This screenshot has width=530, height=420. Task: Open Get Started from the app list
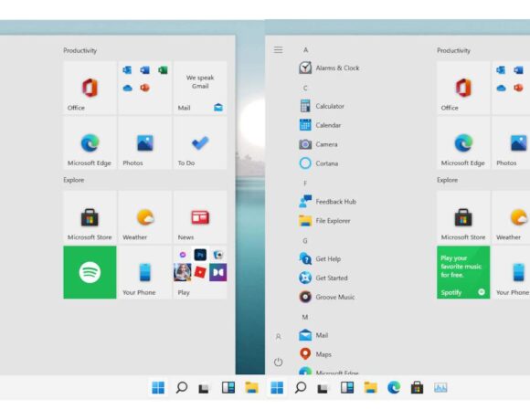click(323, 278)
